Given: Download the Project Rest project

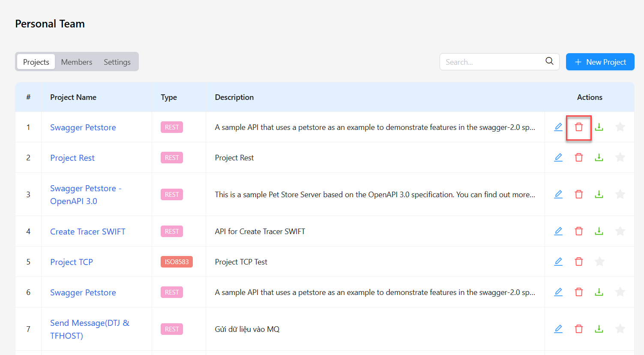Looking at the screenshot, I should point(599,157).
